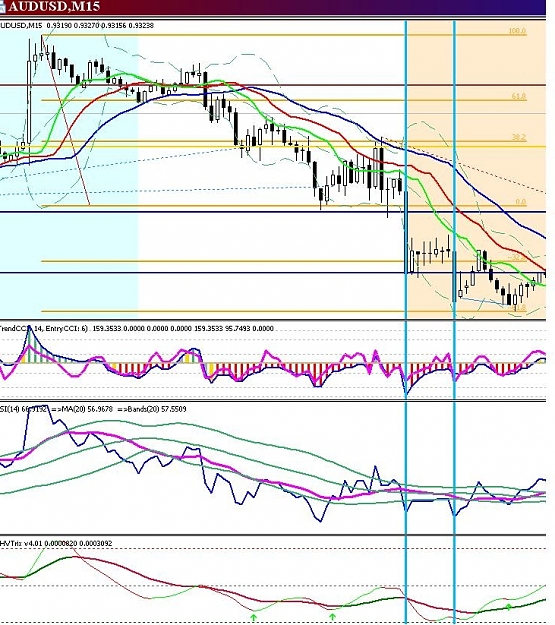
Task: Select the Fibonacci 38.2 level label
Action: point(519,137)
